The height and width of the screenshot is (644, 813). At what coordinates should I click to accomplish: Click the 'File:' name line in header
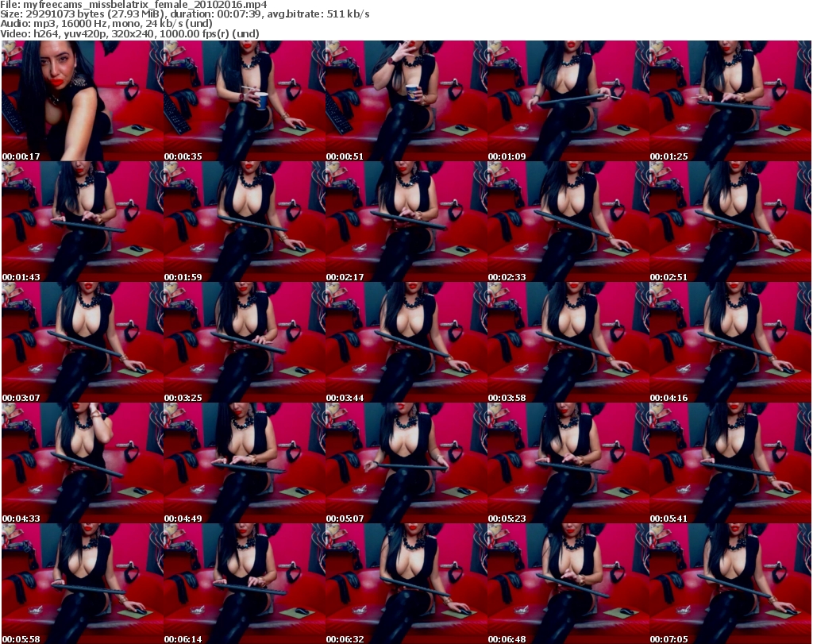pyautogui.click(x=133, y=5)
